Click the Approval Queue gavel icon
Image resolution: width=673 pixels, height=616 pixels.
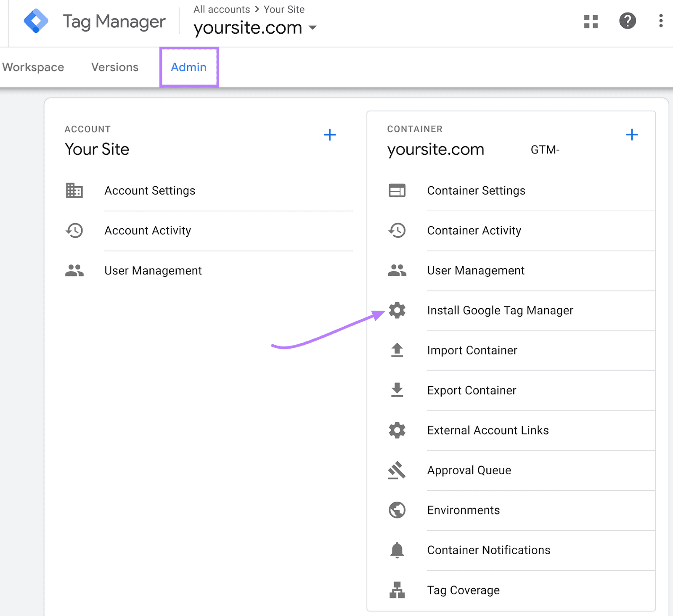coord(397,470)
